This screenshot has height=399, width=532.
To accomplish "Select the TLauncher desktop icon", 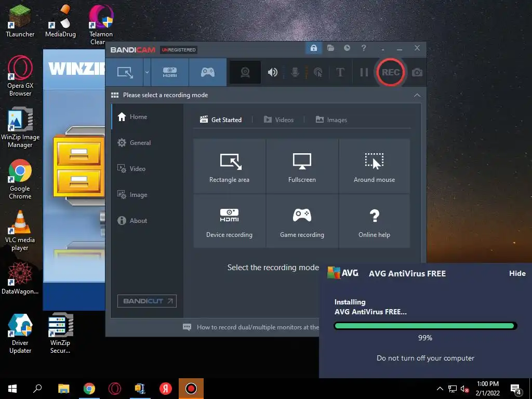I will point(20,22).
